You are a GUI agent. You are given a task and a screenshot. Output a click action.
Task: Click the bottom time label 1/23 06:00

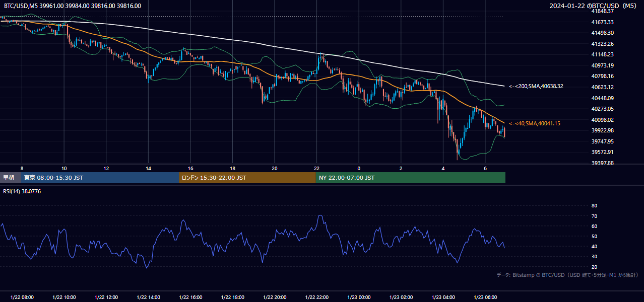[485, 297]
